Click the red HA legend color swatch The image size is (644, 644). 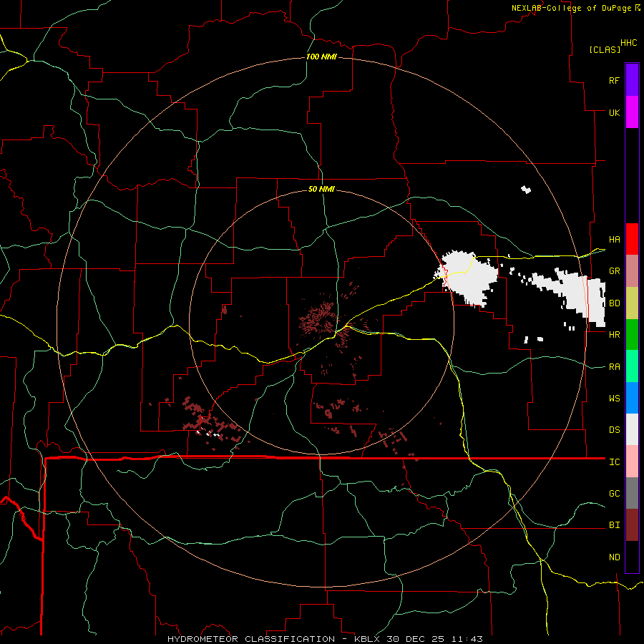click(632, 239)
